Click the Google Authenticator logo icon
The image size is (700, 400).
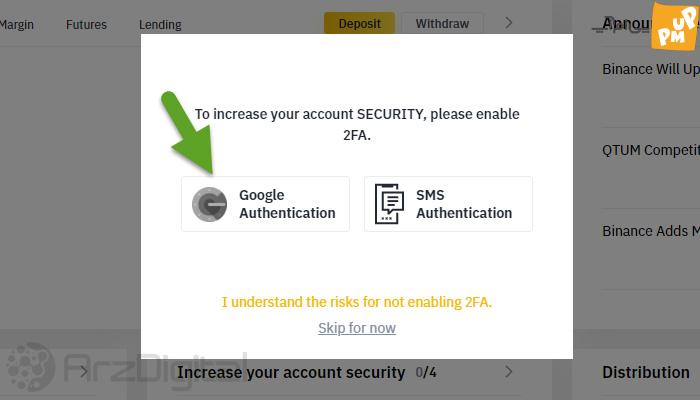click(x=209, y=204)
